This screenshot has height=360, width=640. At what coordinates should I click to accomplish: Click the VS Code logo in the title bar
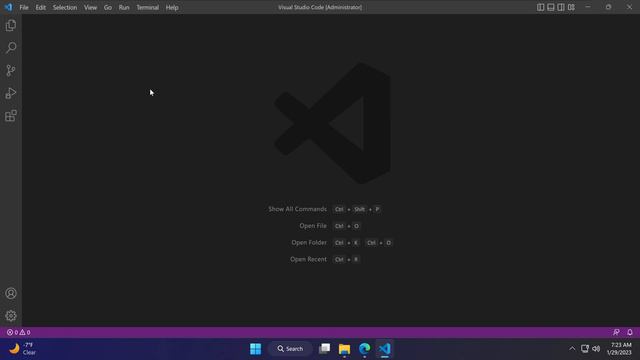tap(8, 7)
